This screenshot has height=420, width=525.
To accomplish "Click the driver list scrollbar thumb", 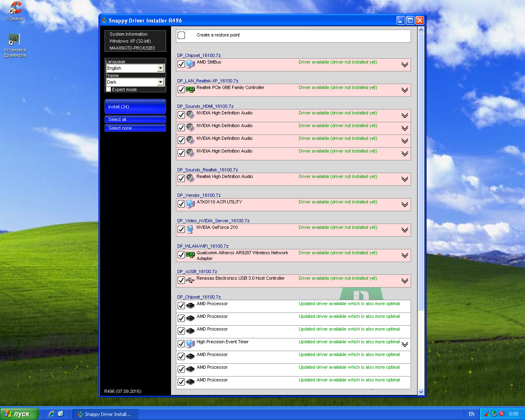I will pos(421,172).
